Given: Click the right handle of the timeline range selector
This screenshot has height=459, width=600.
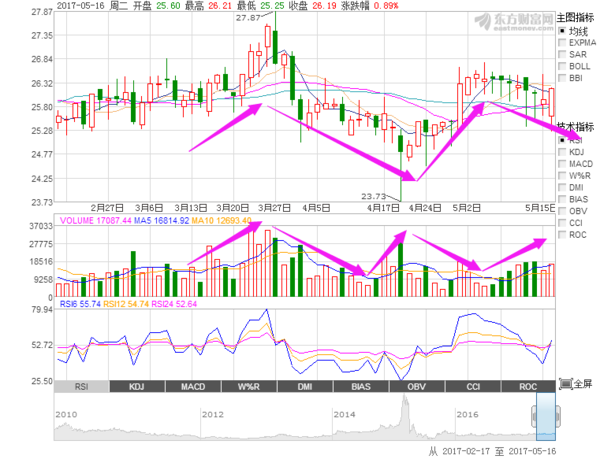Looking at the screenshot, I should (x=558, y=417).
